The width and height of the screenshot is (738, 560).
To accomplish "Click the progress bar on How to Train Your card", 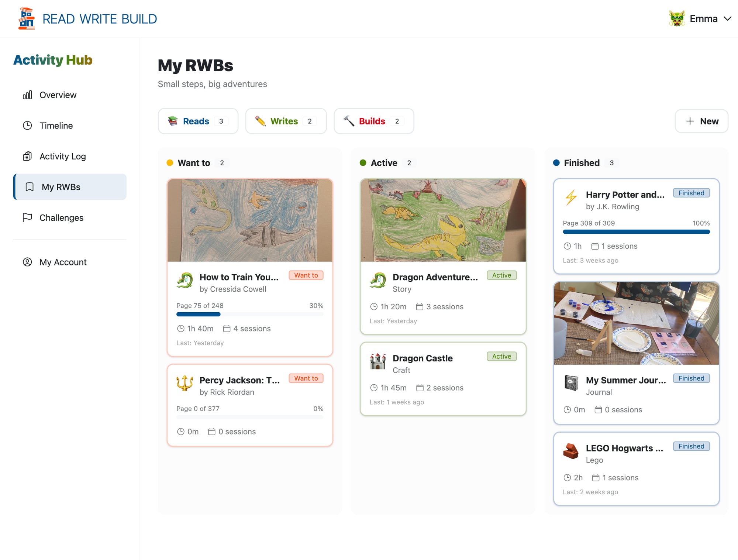I will pos(249,314).
